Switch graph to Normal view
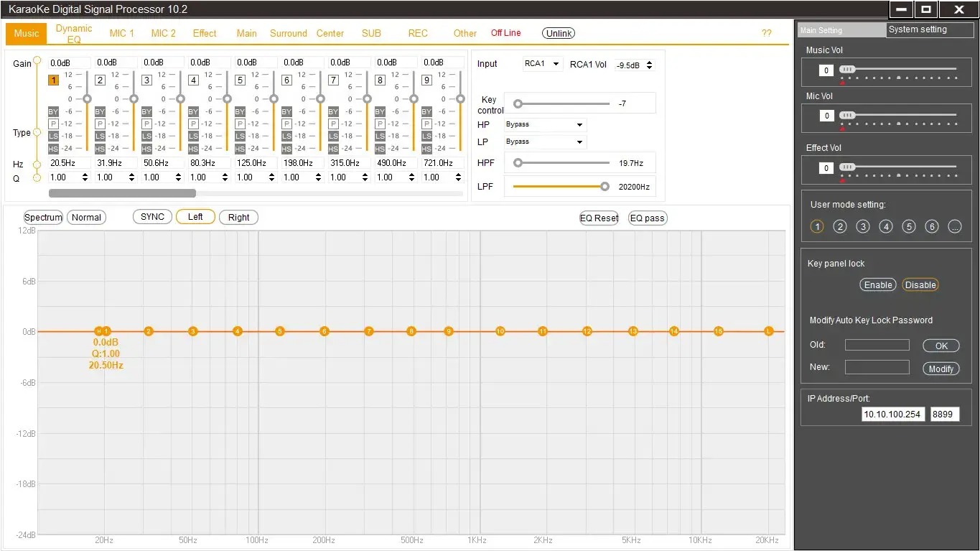The height and width of the screenshot is (551, 980). click(86, 217)
